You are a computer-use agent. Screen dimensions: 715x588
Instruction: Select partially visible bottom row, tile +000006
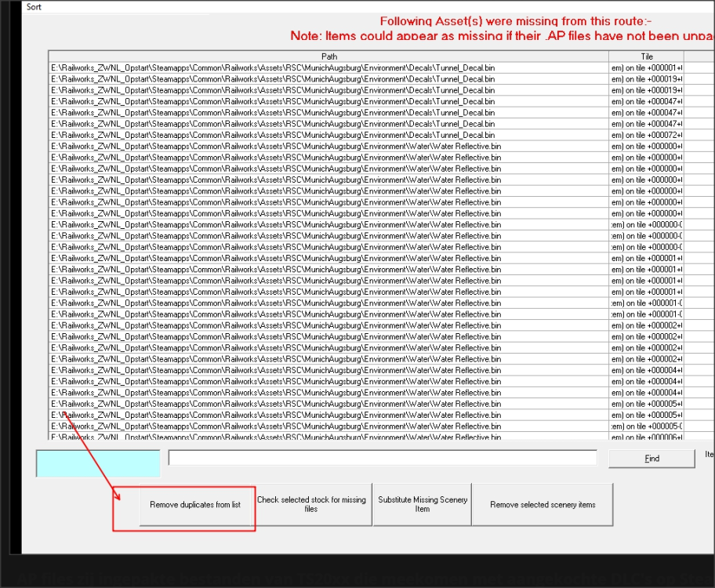[275, 437]
